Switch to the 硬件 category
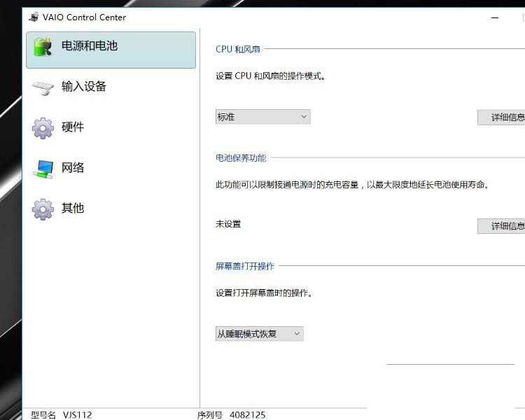The image size is (525, 420). pos(73,127)
